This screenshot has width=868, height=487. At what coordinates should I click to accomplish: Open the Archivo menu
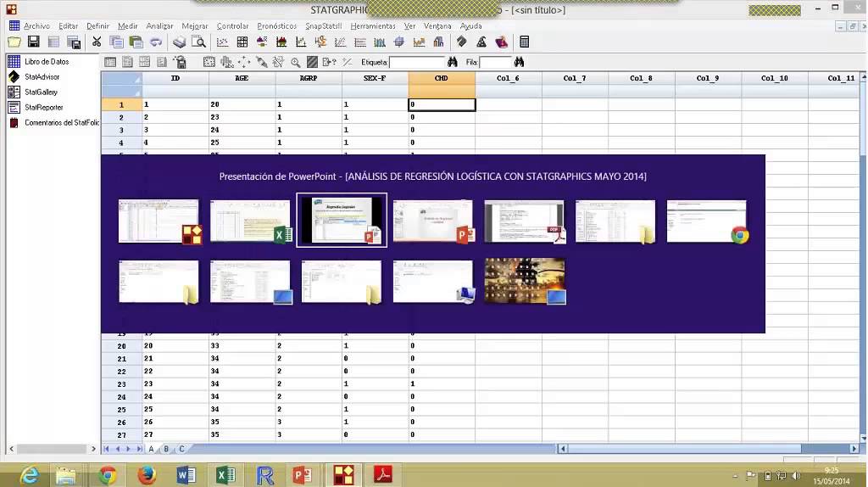point(36,26)
